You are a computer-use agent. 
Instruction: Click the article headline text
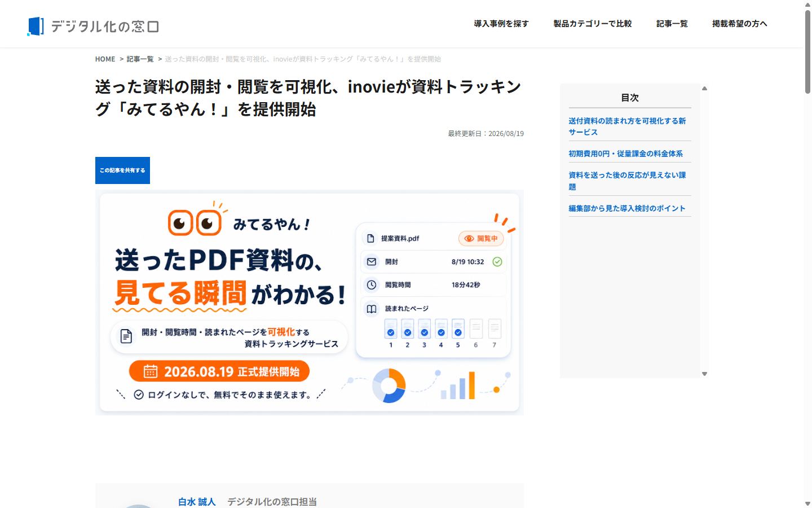point(308,98)
